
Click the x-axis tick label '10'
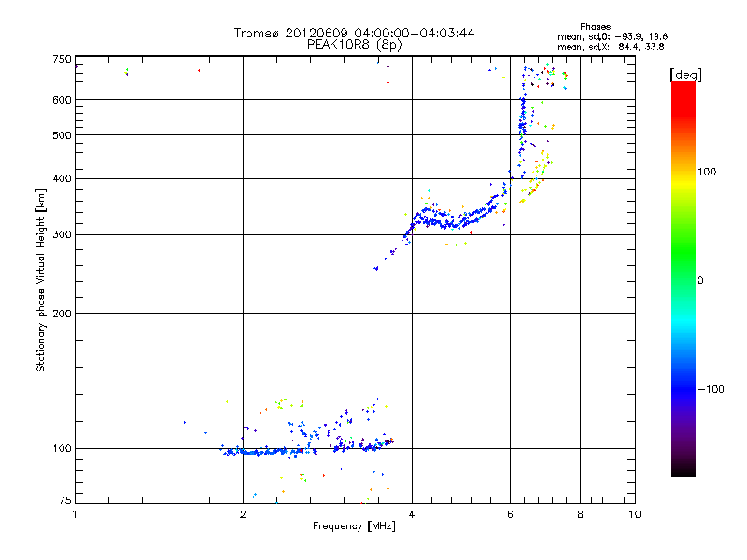click(x=635, y=514)
